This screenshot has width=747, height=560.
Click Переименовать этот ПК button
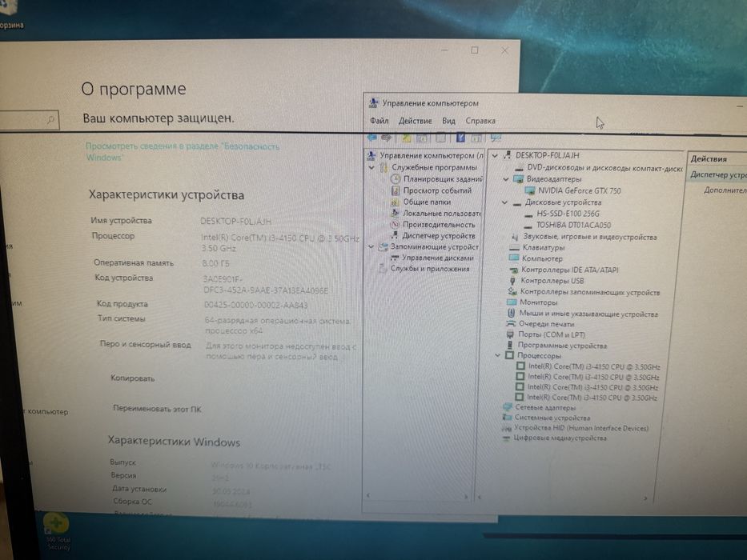[157, 409]
